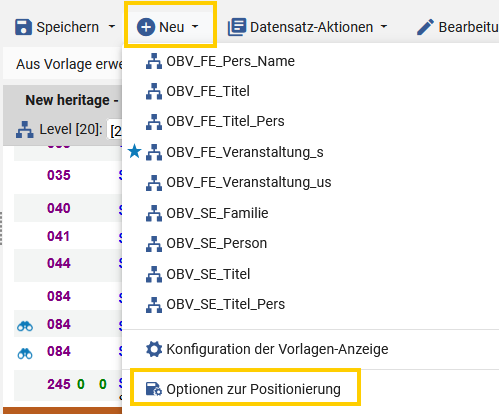
Task: Click the positioning options icon at menu bottom
Action: [x=154, y=389]
